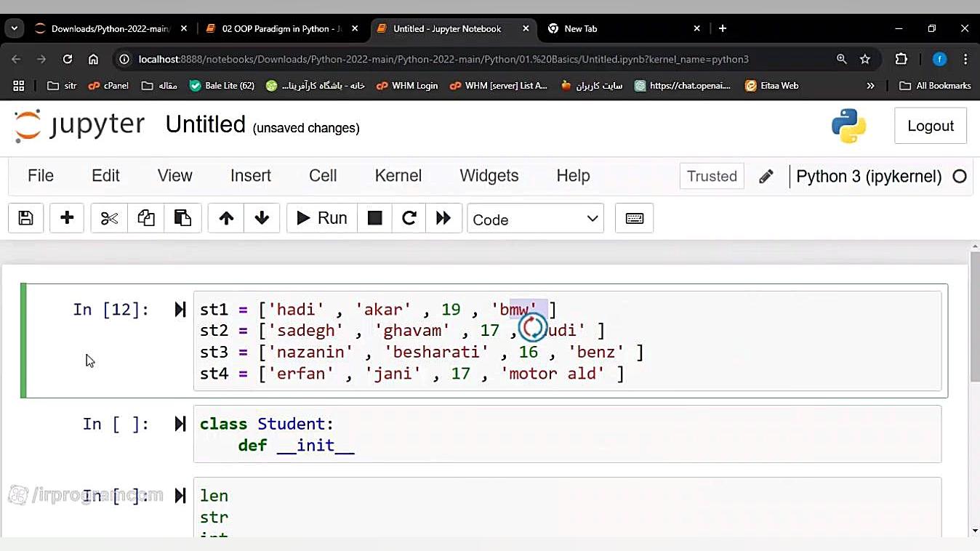
Task: Open the sitr bookmark folder
Action: tap(62, 86)
